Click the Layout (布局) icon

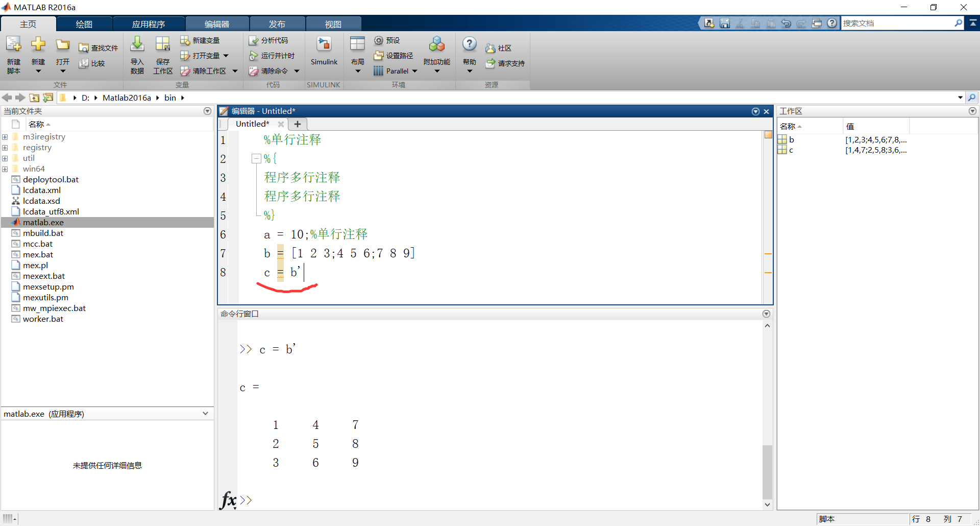coord(357,45)
